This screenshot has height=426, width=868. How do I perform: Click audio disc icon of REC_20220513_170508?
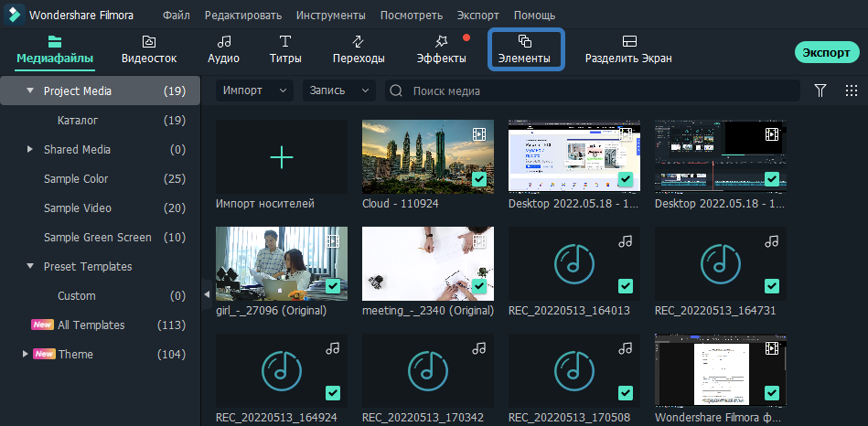click(574, 370)
